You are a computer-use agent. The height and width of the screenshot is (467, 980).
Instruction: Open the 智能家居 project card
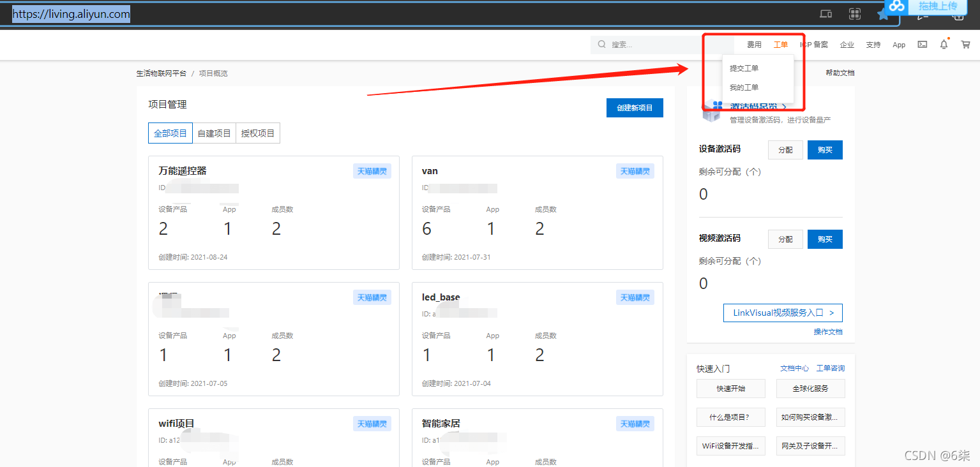point(538,438)
